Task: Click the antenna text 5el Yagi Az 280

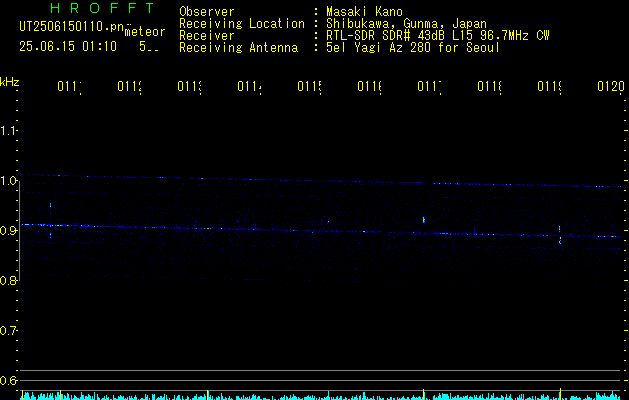Action: pyautogui.click(x=380, y=48)
